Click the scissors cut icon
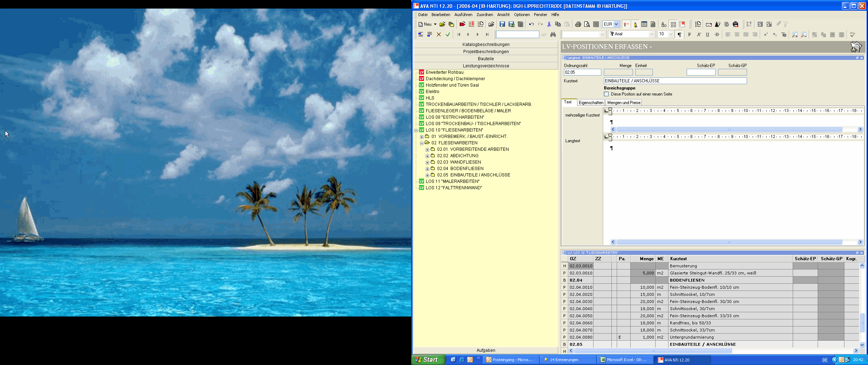Image resolution: width=868 pixels, height=365 pixels. coord(549,24)
